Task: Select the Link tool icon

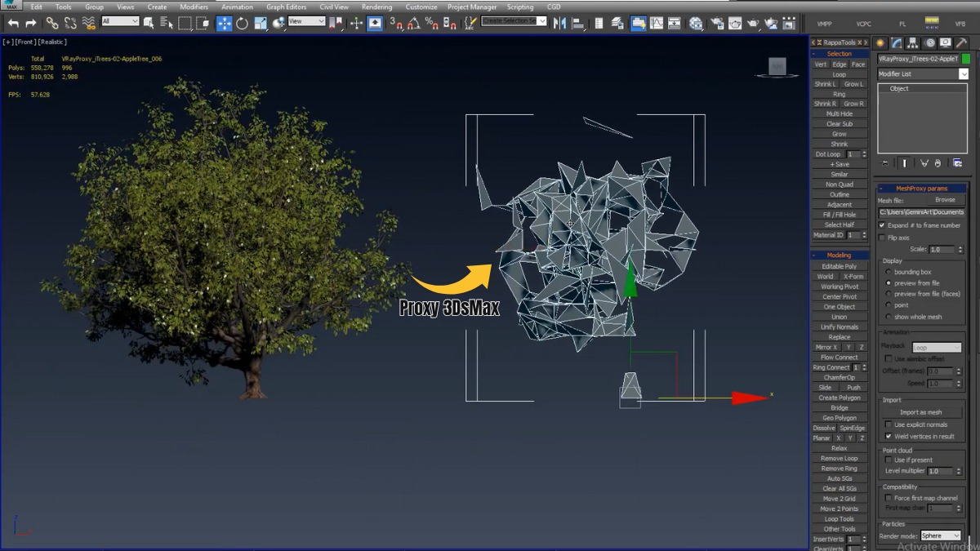Action: click(x=51, y=23)
